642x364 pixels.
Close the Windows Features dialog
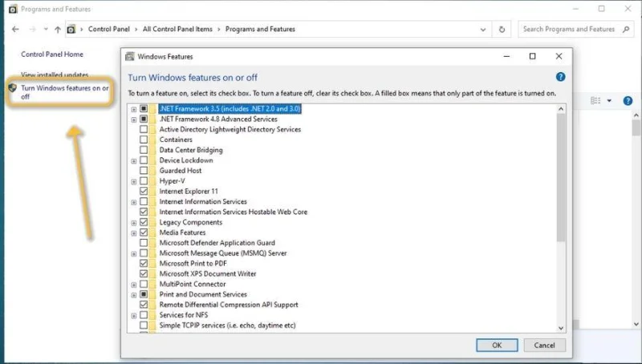[x=559, y=56]
